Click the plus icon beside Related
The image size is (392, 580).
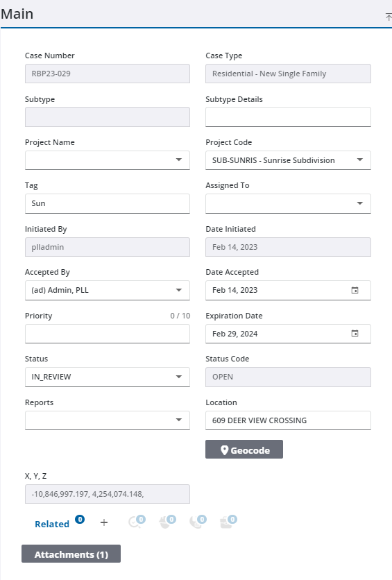(104, 522)
